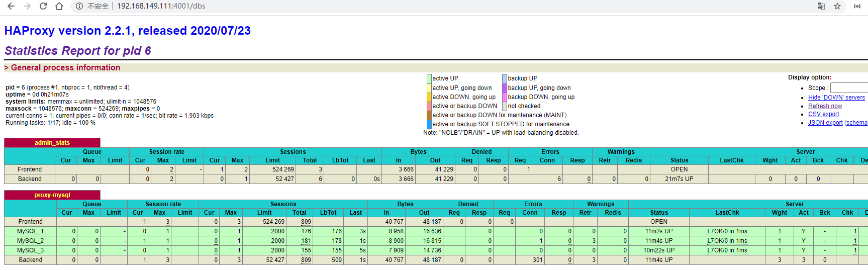This screenshot has width=868, height=271.
Task: Click Errors Conn '301' in proxy-mysql Backend
Action: tap(538, 260)
